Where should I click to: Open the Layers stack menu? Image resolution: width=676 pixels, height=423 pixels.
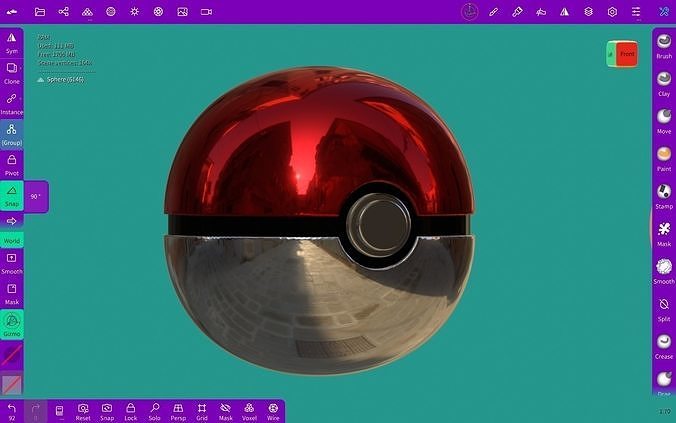[x=588, y=12]
